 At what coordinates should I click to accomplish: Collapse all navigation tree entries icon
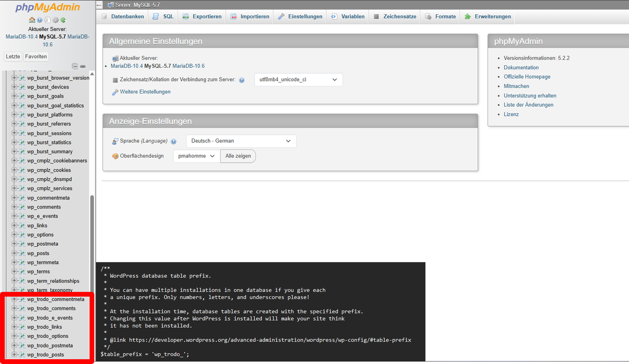[75, 66]
